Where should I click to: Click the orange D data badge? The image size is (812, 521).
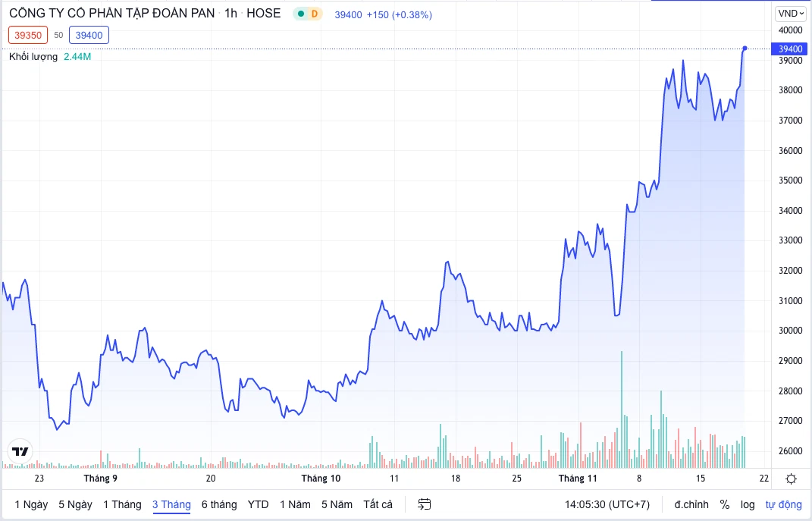(315, 14)
